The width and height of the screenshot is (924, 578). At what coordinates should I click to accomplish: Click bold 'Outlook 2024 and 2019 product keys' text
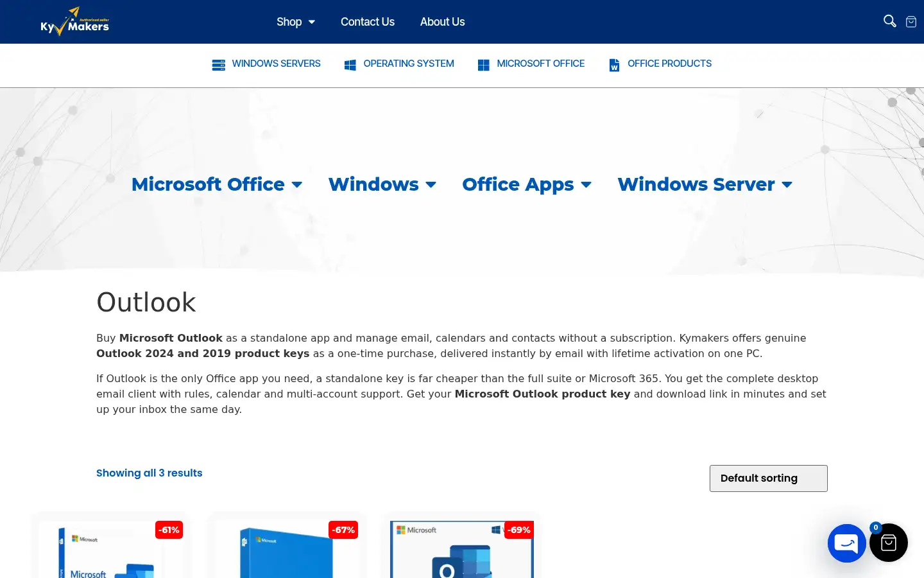pyautogui.click(x=203, y=353)
